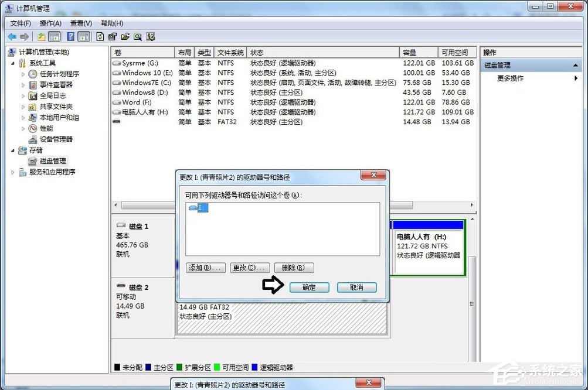Click the Up one level folder icon
The image size is (588, 390).
[40, 36]
